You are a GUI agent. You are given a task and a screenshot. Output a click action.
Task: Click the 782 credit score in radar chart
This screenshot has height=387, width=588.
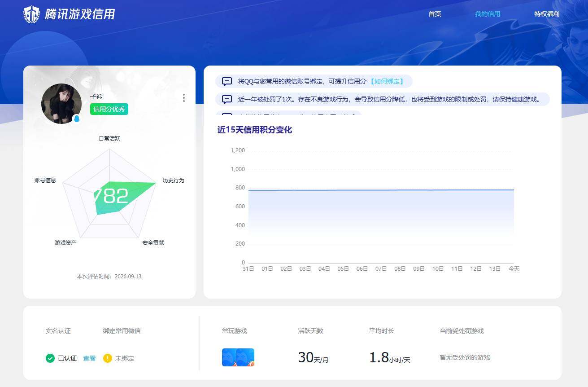coord(111,196)
